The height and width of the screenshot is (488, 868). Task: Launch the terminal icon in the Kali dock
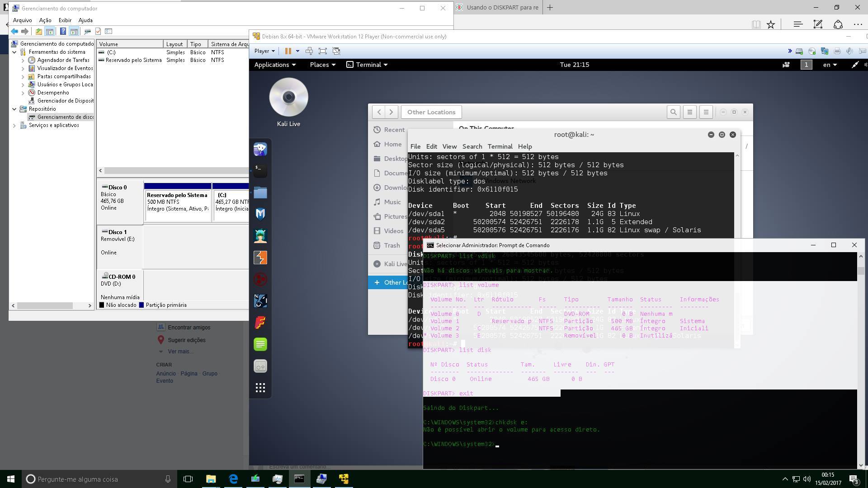(260, 170)
